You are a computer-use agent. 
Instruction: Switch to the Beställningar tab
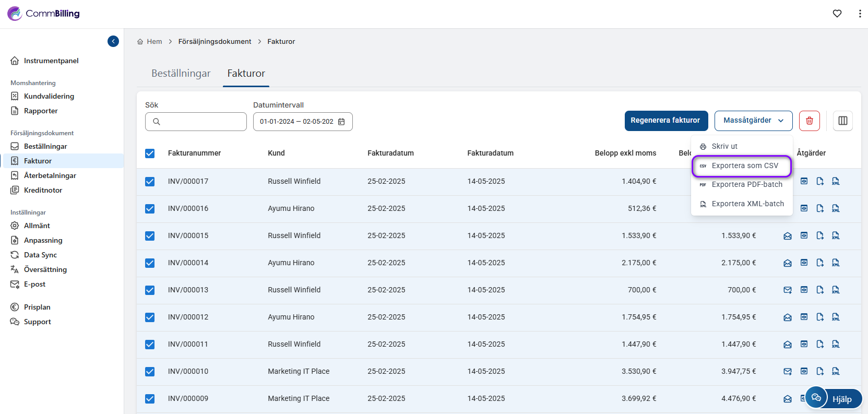pos(181,74)
